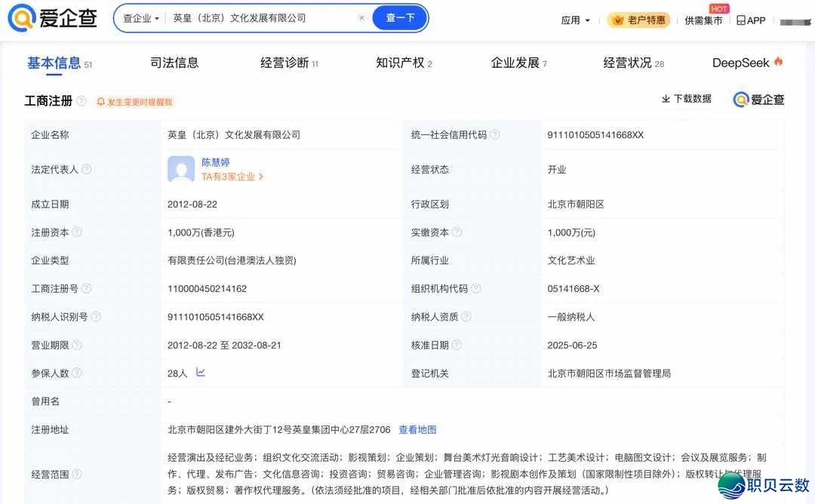Click the legal representative avatar image
The width and height of the screenshot is (815, 504).
(181, 169)
